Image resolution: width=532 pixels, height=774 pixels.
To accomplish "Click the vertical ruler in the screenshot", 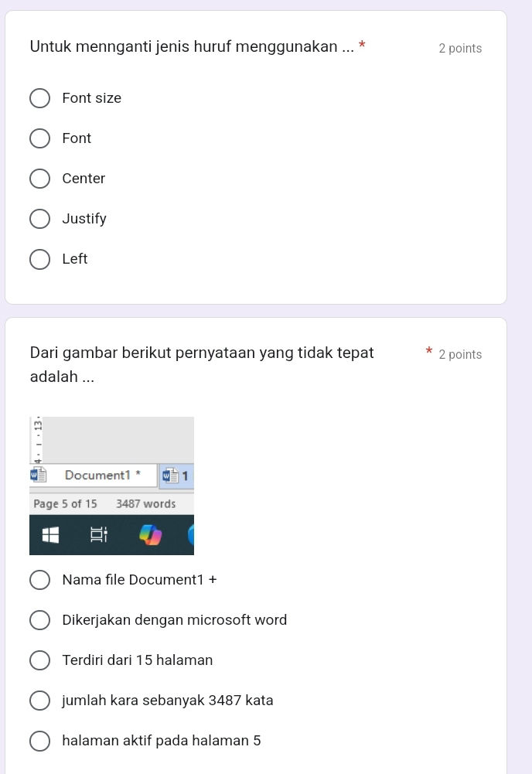I will point(36,441).
